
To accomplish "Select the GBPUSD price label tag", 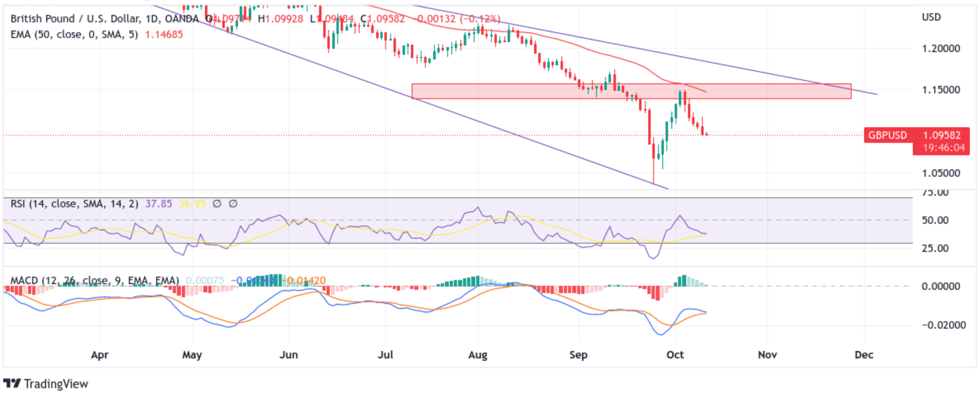I will [x=887, y=135].
